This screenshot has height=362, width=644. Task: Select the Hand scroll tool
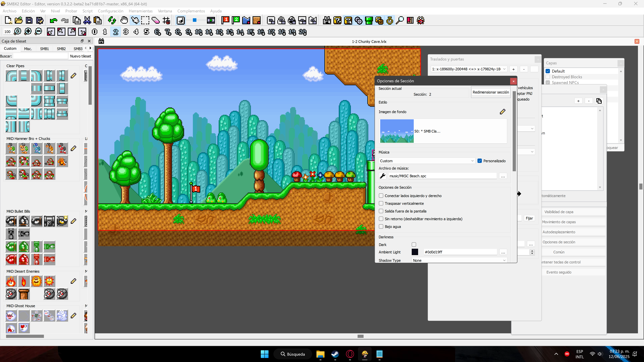click(124, 20)
